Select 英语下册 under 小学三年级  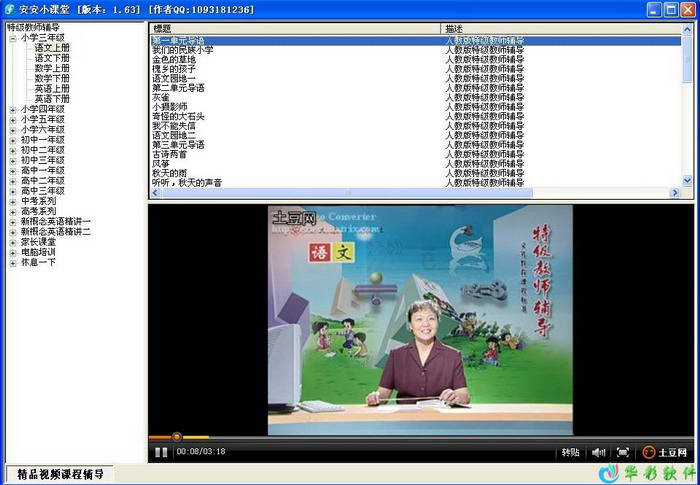(52, 99)
